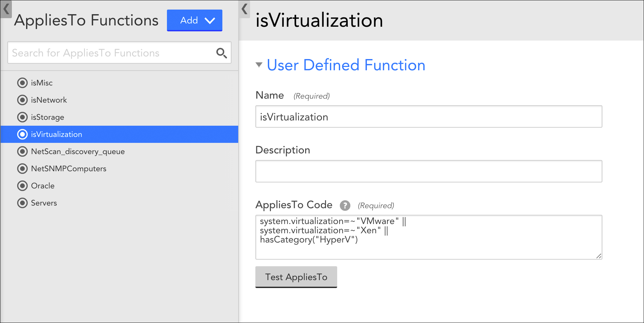Click the Oracle function icon
The height and width of the screenshot is (323, 644).
22,186
